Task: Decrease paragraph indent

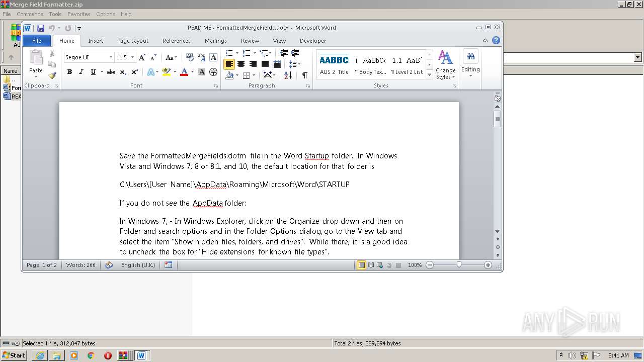Action: [x=284, y=53]
